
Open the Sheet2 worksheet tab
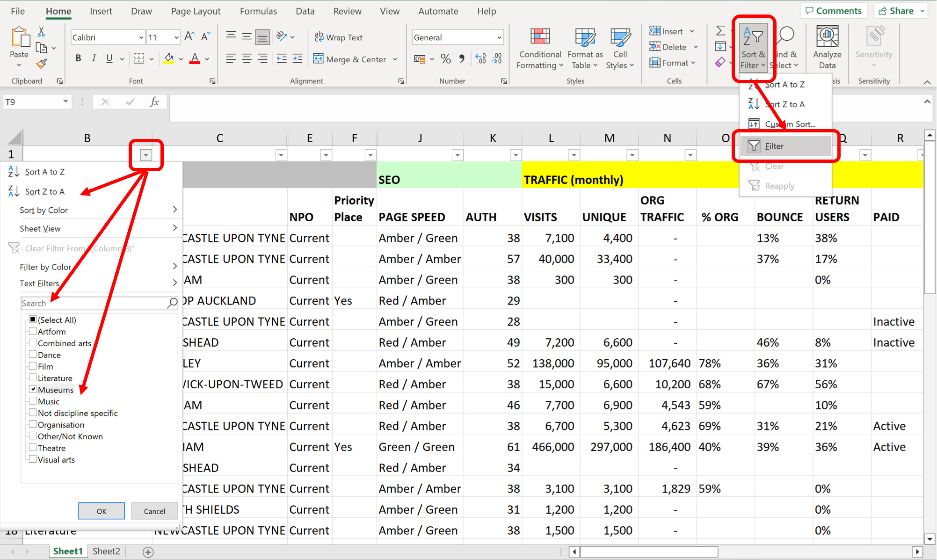tap(106, 551)
